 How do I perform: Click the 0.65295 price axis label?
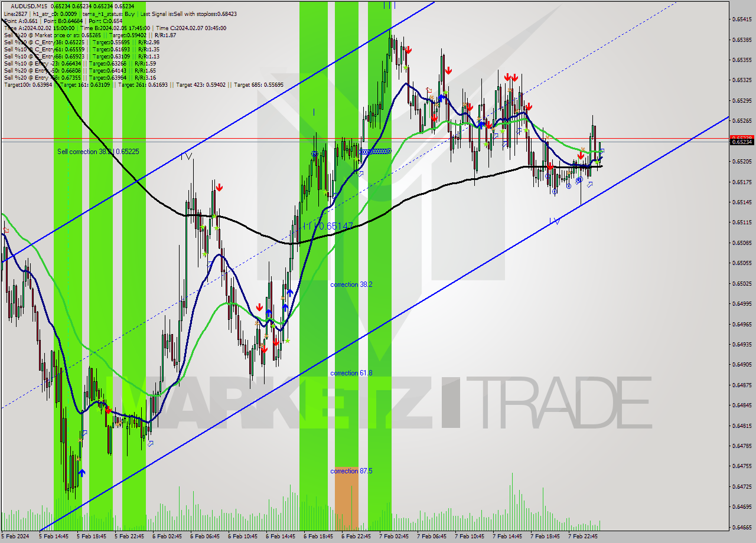[x=742, y=100]
